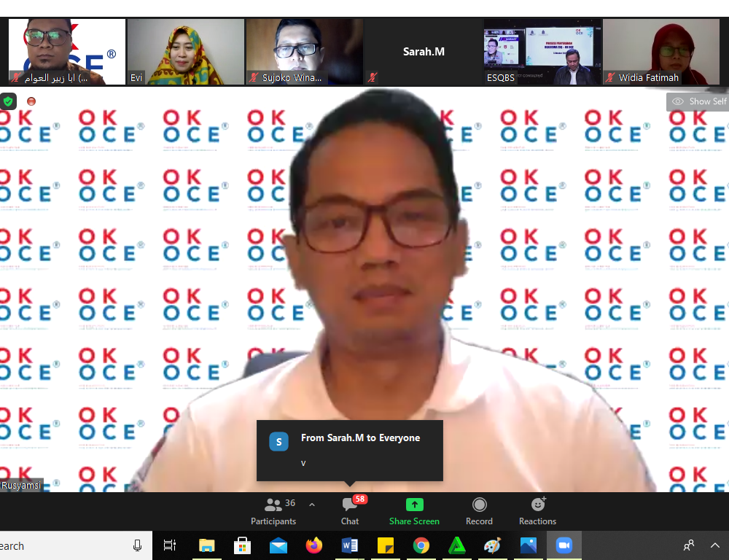
Task: Open the Reactions menu
Action: coord(537,510)
